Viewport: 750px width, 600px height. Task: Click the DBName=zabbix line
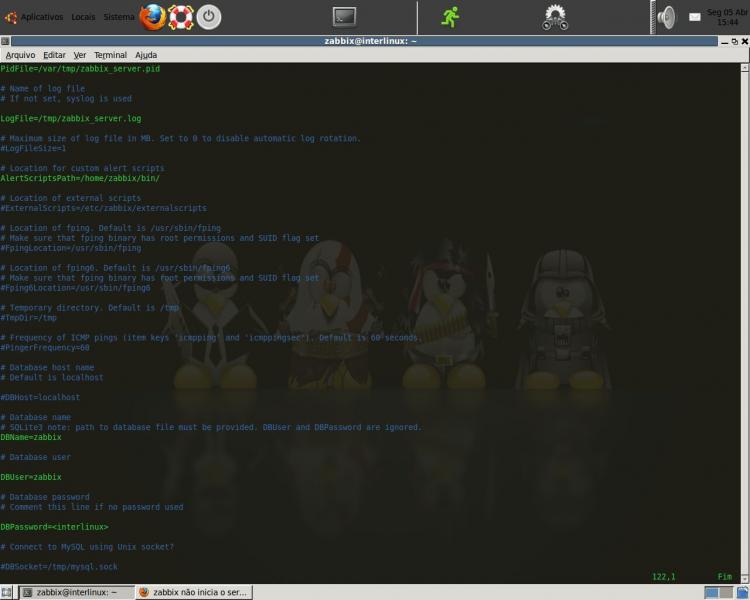click(31, 437)
